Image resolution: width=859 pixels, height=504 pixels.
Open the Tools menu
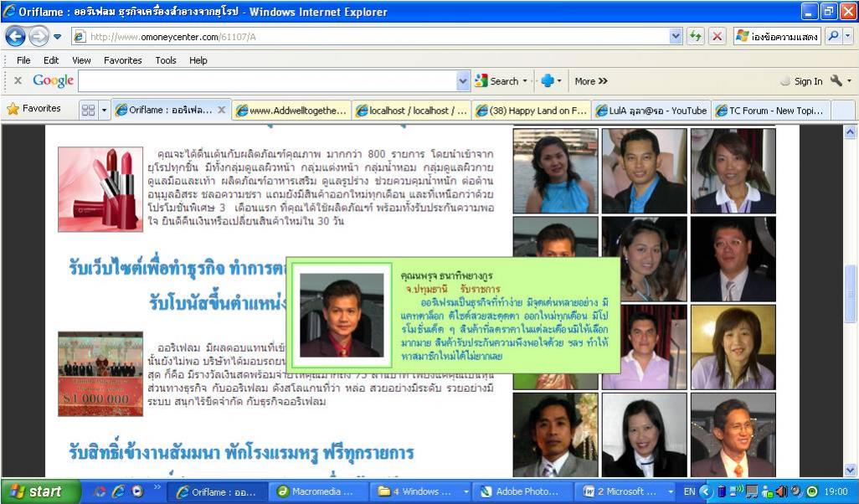click(x=166, y=60)
